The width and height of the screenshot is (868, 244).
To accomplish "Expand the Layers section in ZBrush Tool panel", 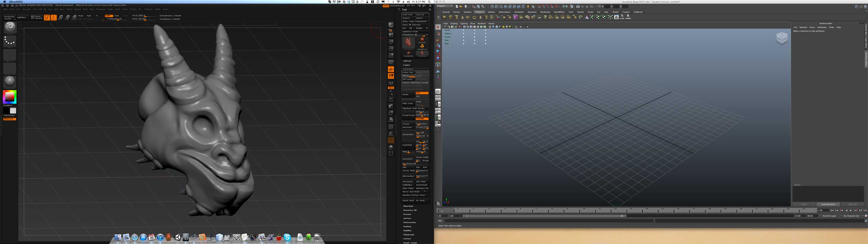I will [407, 65].
